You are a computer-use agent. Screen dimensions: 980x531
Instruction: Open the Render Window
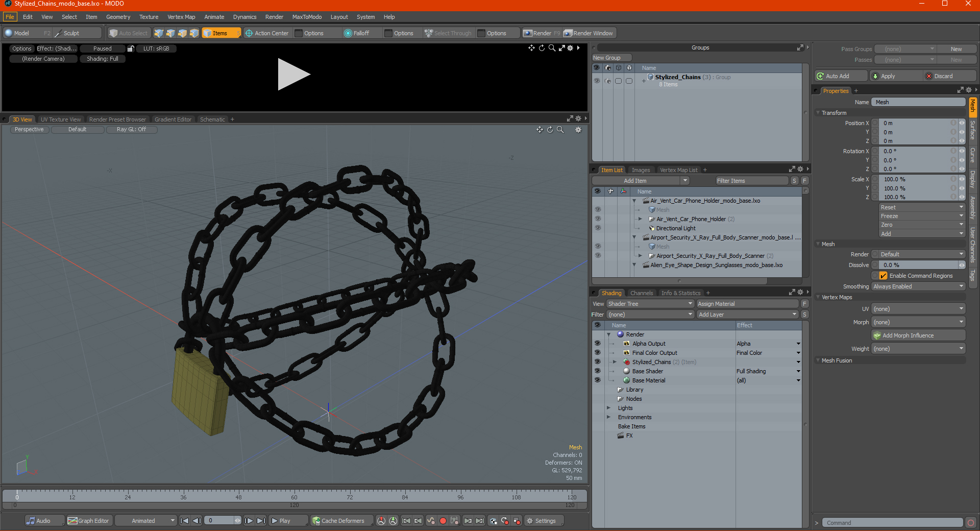589,33
